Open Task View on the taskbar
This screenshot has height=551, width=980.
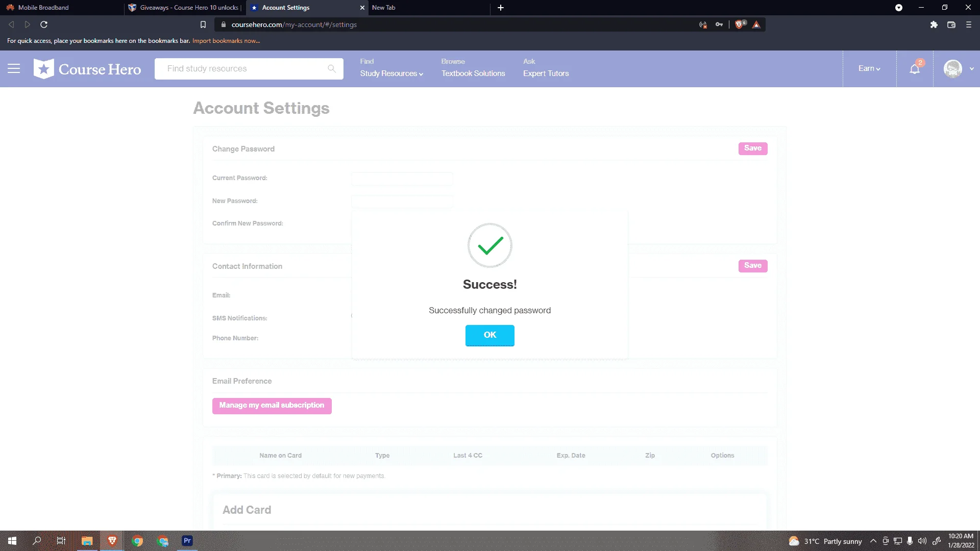click(x=61, y=541)
